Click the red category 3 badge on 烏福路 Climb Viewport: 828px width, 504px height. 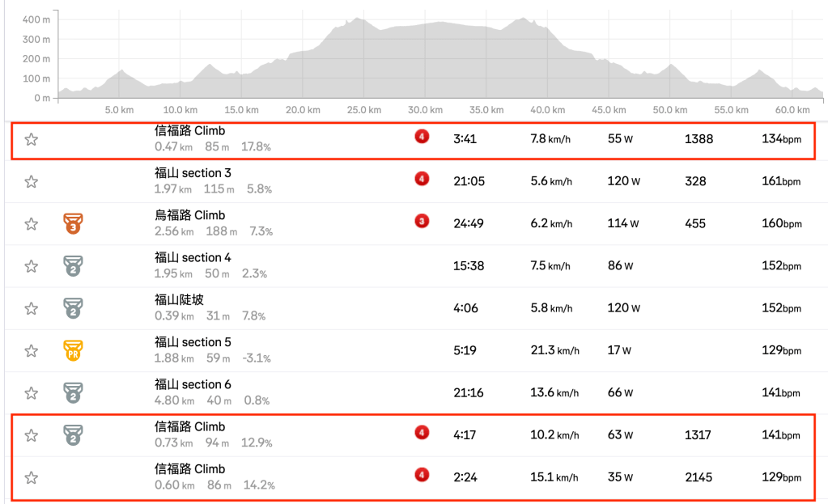click(x=422, y=221)
